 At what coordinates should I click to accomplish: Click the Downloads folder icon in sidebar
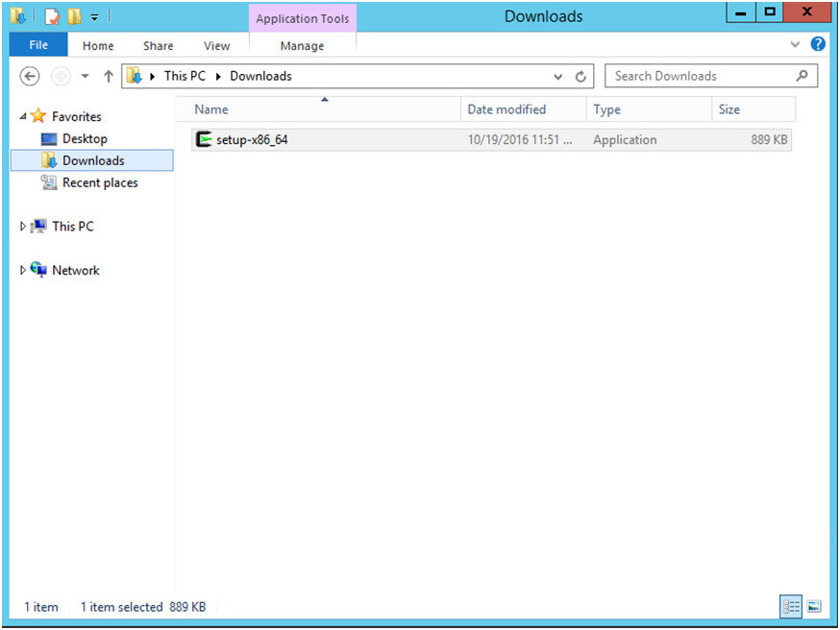tap(49, 160)
